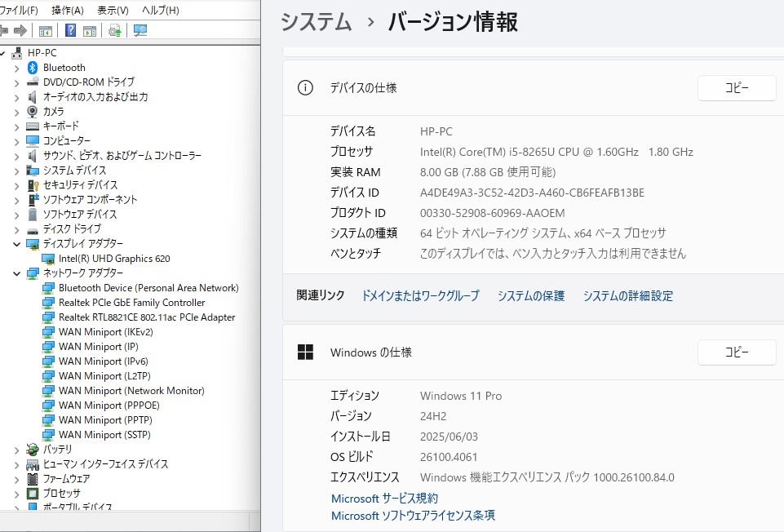Click the Windows logo beside Windows の仕様

[x=305, y=352]
